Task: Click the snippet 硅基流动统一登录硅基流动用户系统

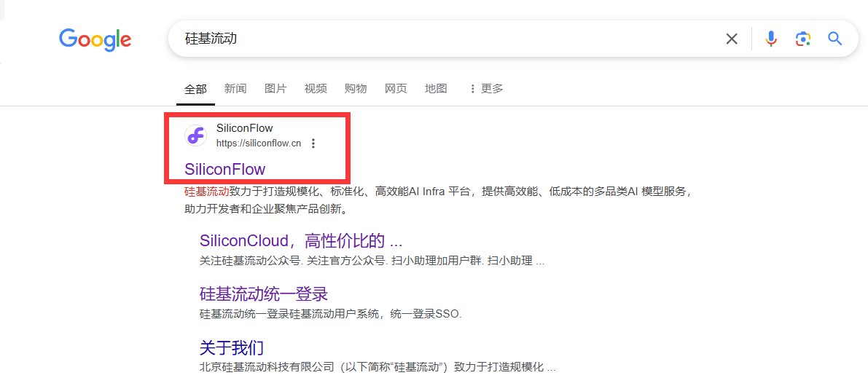Action: pyautogui.click(x=330, y=314)
